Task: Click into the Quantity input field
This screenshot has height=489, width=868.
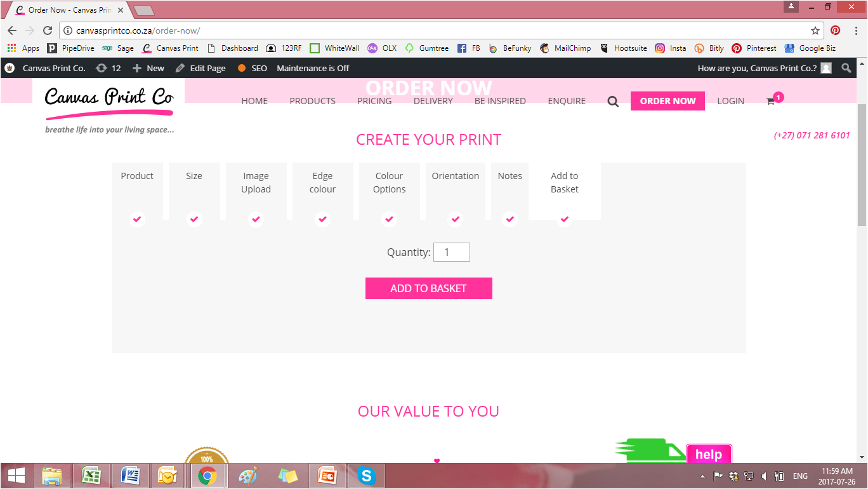Action: pos(452,252)
